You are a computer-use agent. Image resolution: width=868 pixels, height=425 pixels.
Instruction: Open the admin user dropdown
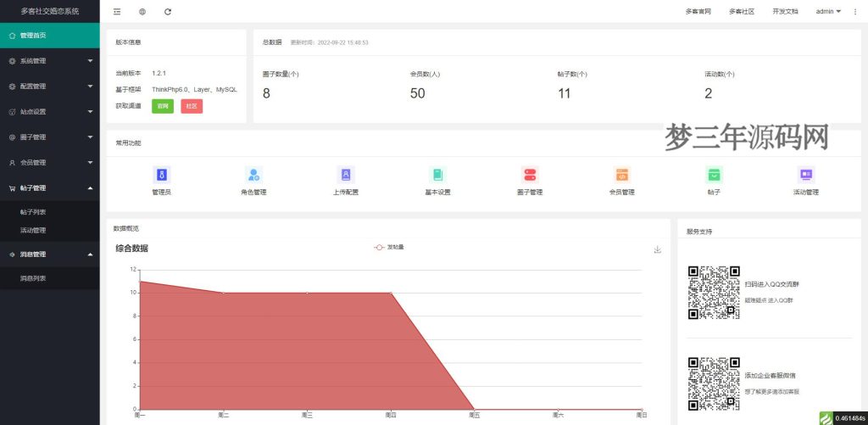pos(828,12)
